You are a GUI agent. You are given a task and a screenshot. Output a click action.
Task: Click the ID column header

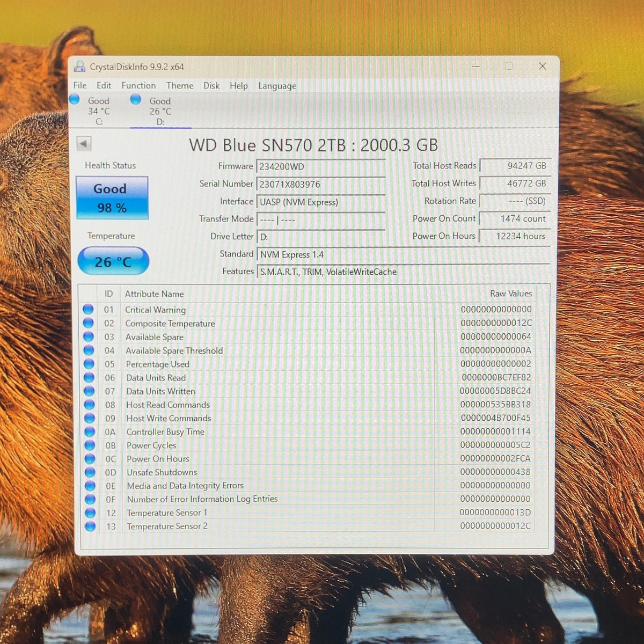coord(108,294)
